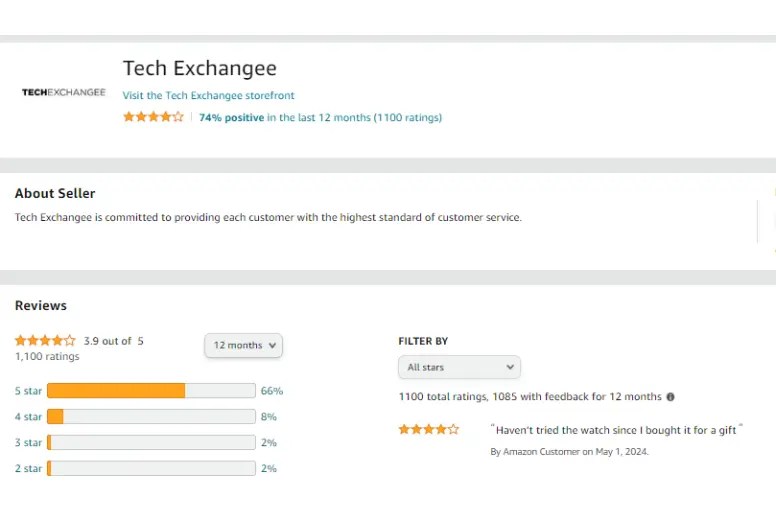
Task: Click the 74% positive rating text
Action: click(x=231, y=118)
